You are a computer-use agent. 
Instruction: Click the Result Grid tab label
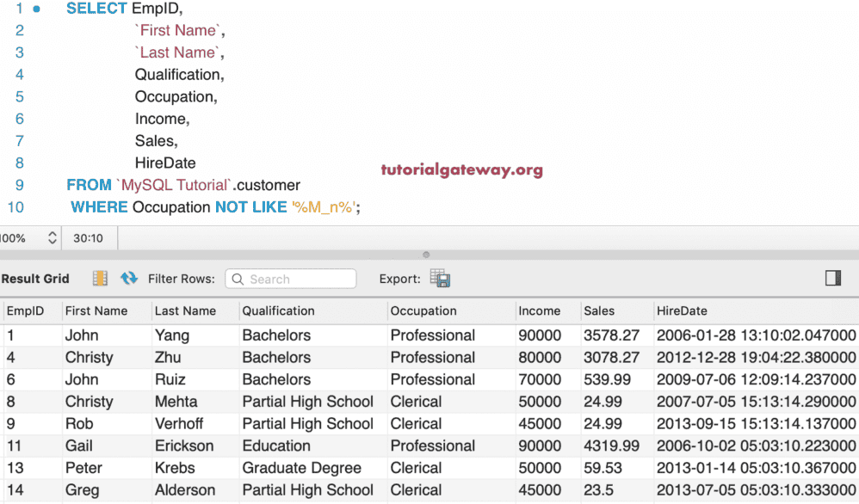click(x=35, y=278)
